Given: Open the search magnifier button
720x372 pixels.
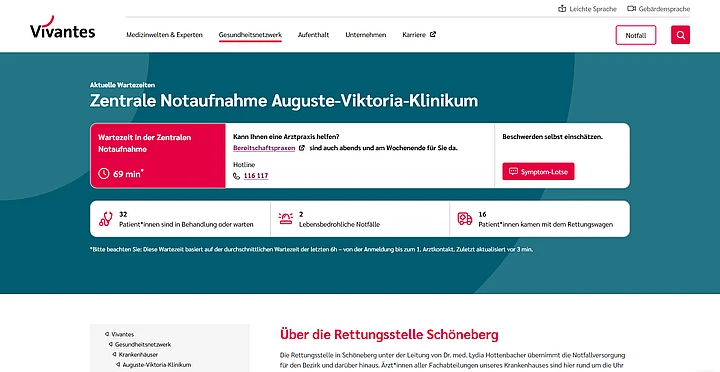Looking at the screenshot, I should coord(680,35).
